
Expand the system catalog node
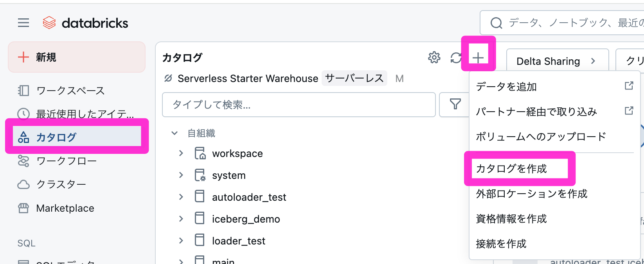(181, 175)
